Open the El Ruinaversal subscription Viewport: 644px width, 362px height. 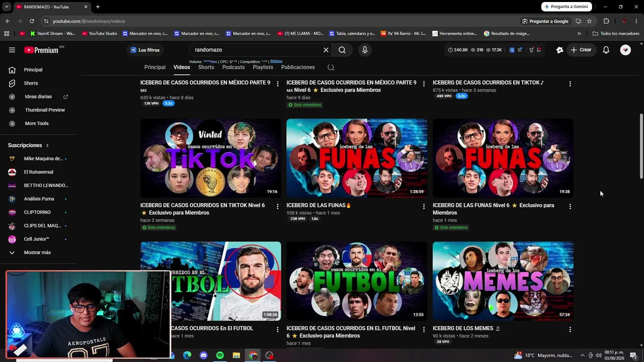[x=38, y=172]
